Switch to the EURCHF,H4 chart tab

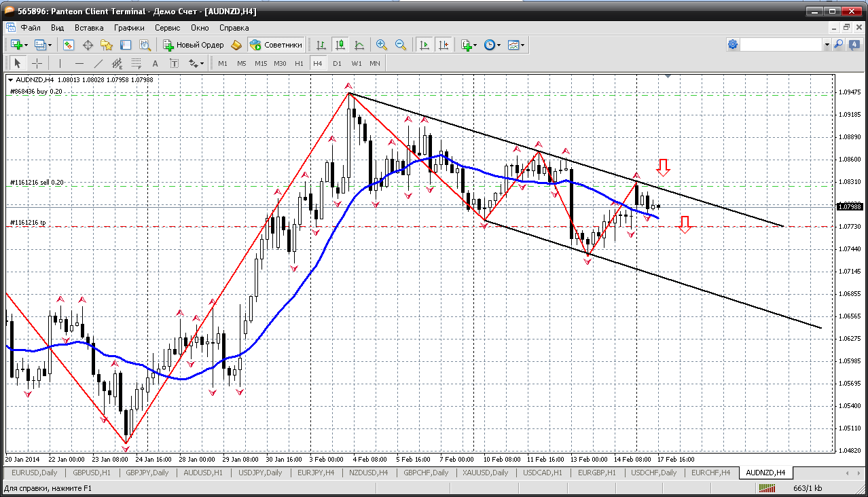click(710, 473)
